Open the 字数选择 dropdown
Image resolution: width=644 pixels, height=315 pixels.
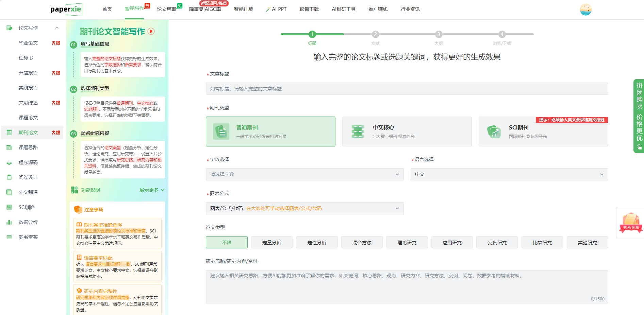pyautogui.click(x=304, y=174)
